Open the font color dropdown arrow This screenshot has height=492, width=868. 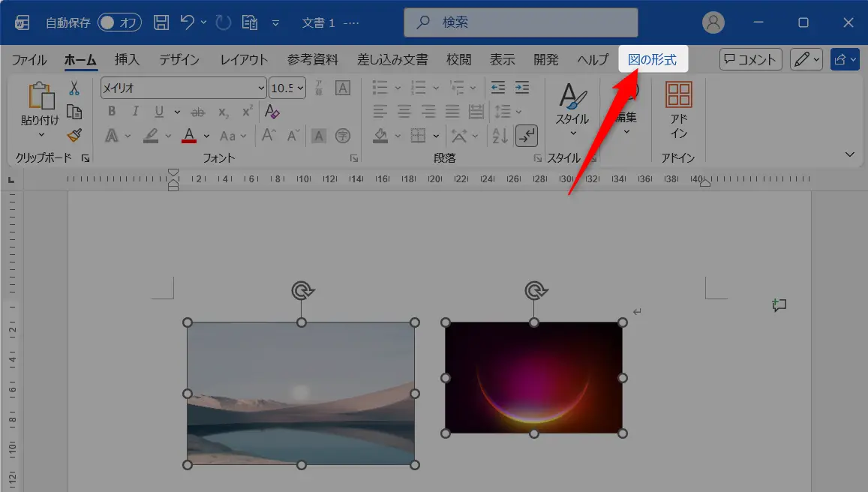coord(206,136)
